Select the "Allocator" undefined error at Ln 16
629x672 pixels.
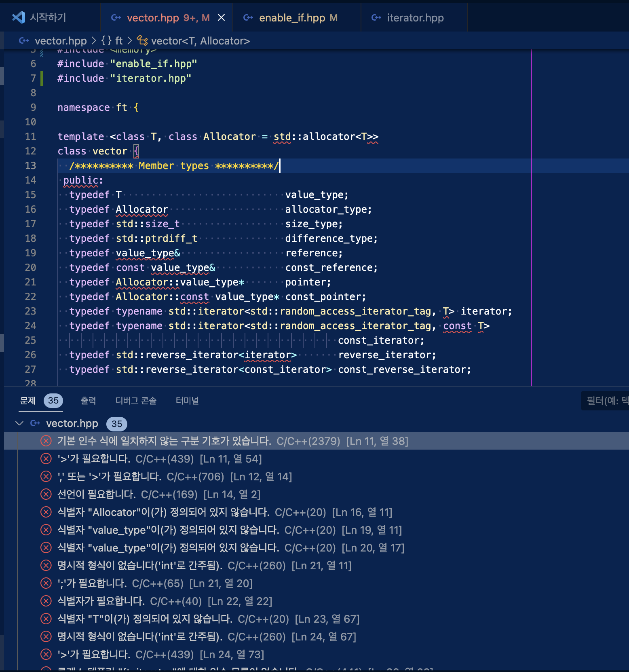317,512
